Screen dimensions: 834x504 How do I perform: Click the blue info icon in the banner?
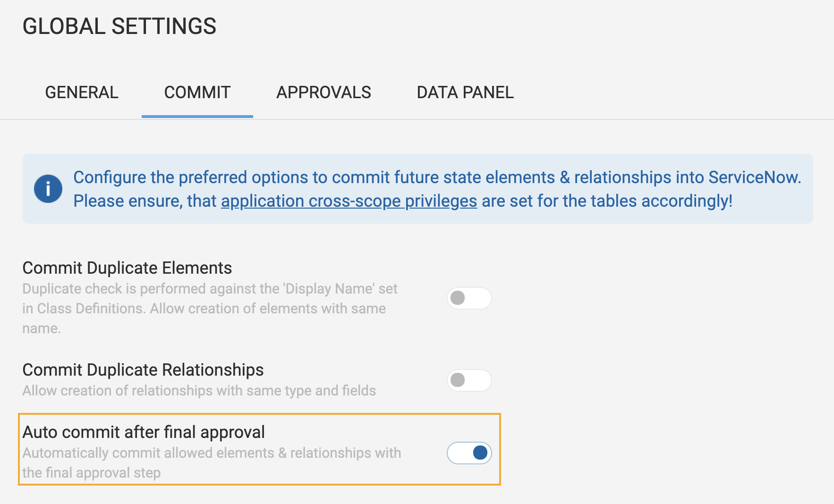48,189
